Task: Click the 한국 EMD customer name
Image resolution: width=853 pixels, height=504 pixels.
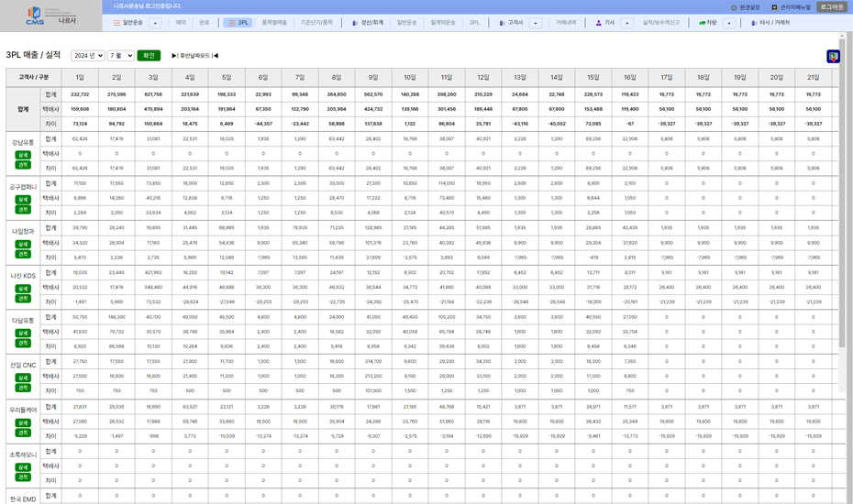Action: [x=23, y=499]
